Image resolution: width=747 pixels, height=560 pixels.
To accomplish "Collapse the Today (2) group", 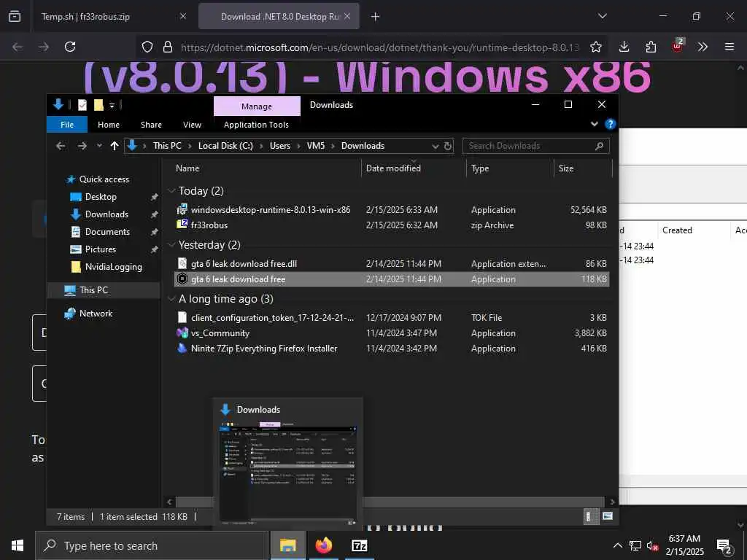I will click(x=171, y=190).
